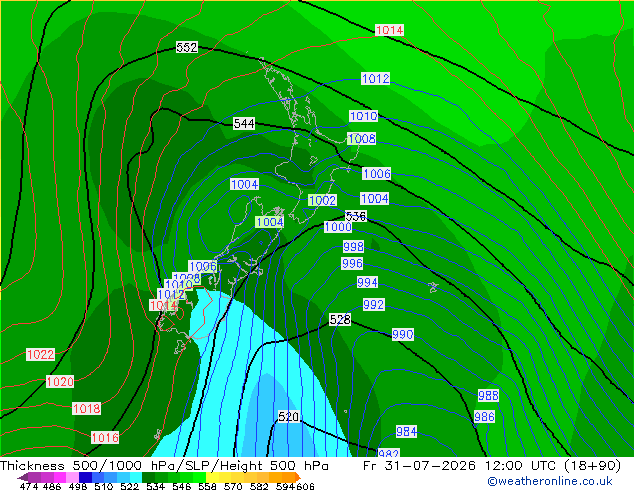Click the darkest green swatch above 534
Screen dimensions: 634x490
pyautogui.click(x=148, y=477)
